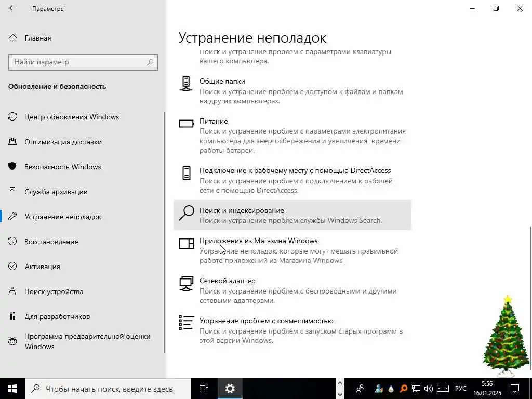This screenshot has width=532, height=399.
Task: Click the orange magnifier tray icon
Action: (x=403, y=389)
